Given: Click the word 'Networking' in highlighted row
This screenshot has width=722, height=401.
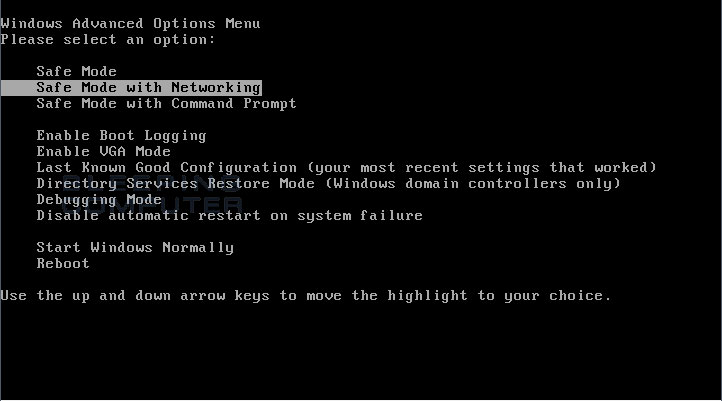Looking at the screenshot, I should tap(216, 87).
